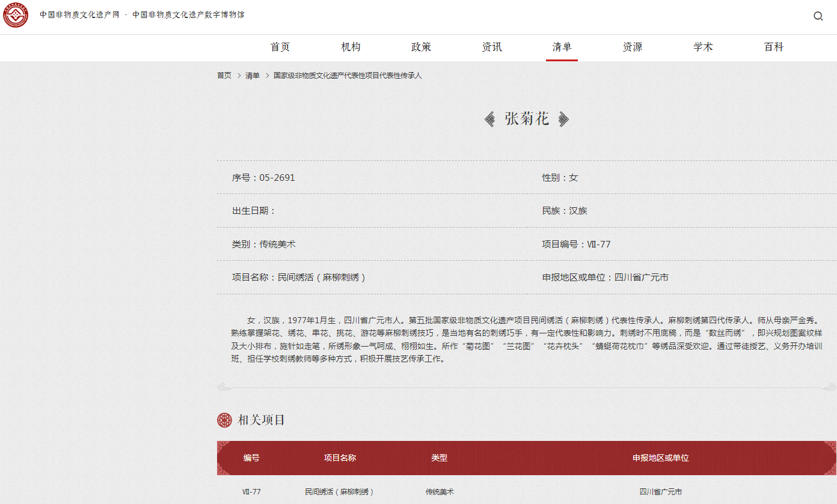Open the 资源 navigation menu item
Viewport: 837px width, 504px height.
[633, 47]
